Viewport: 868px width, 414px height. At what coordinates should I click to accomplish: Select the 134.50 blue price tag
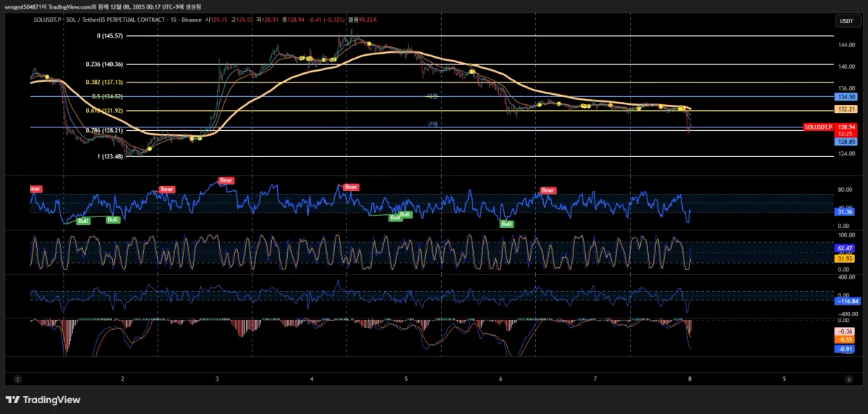pyautogui.click(x=846, y=96)
